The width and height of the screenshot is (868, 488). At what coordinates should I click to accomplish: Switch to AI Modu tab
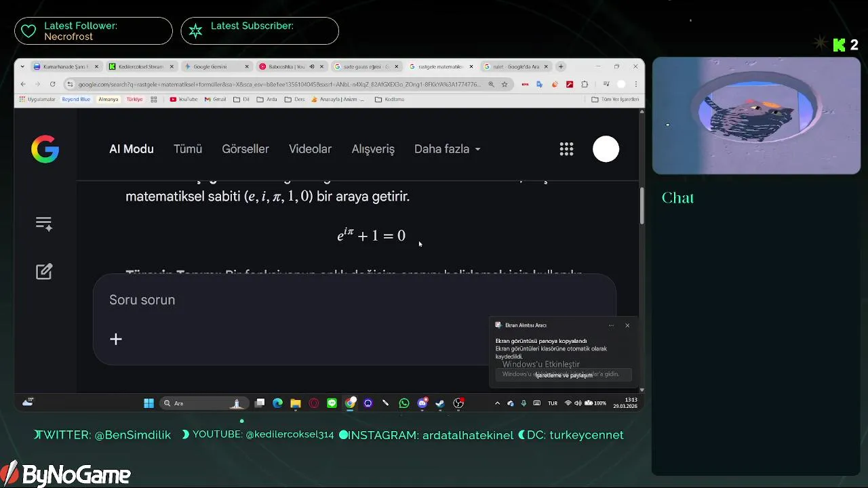(x=132, y=149)
